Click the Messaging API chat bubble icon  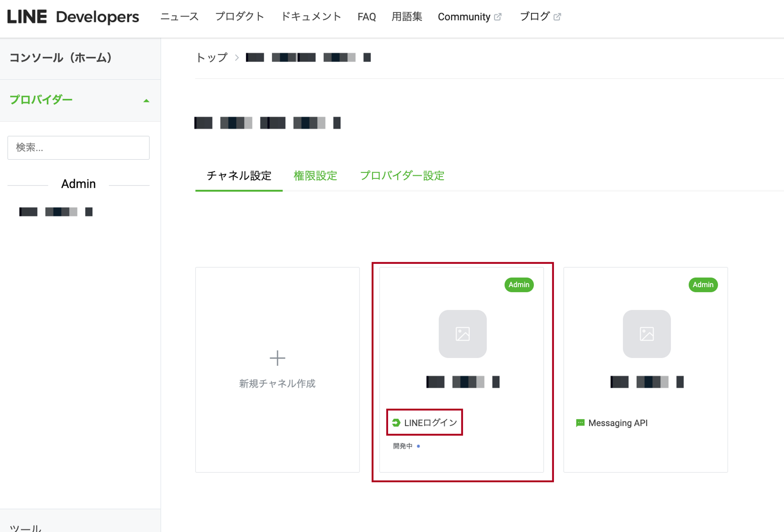580,423
